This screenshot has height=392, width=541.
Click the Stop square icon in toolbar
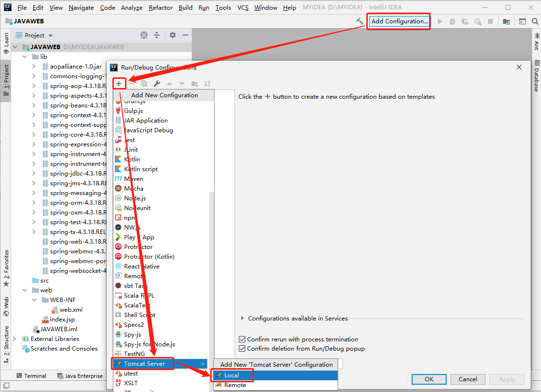pos(490,21)
